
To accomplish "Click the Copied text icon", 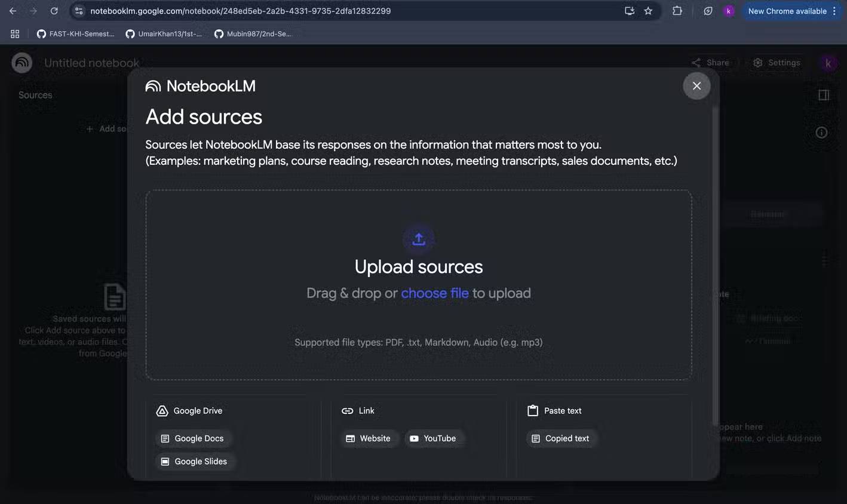I will pyautogui.click(x=536, y=438).
